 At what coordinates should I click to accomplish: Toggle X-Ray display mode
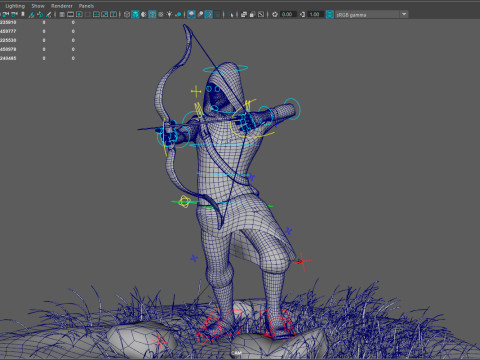(x=244, y=14)
